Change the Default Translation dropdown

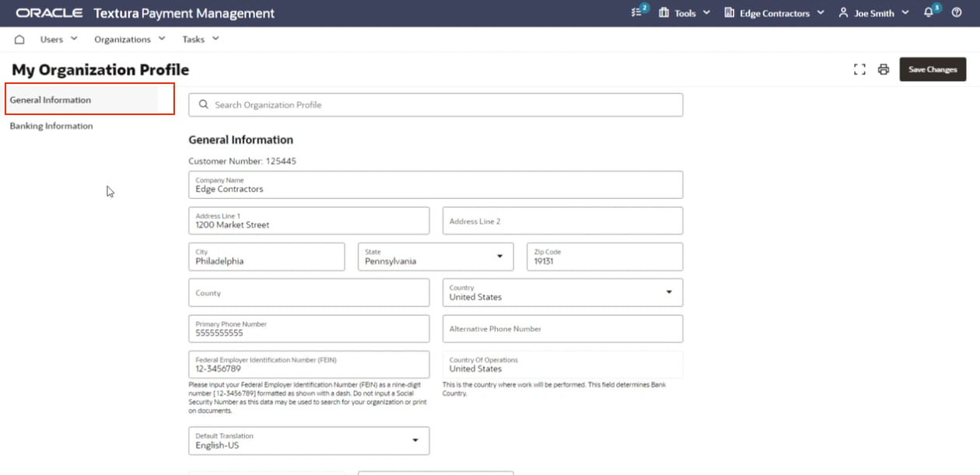pyautogui.click(x=415, y=441)
